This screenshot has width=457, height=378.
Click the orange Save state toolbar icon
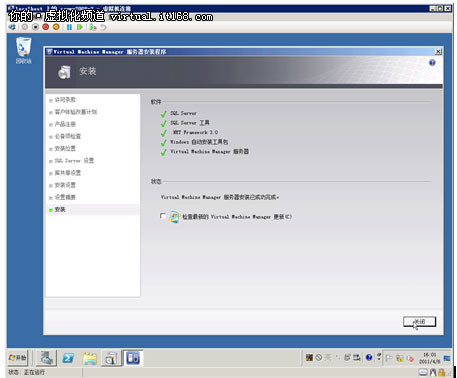[x=56, y=27]
